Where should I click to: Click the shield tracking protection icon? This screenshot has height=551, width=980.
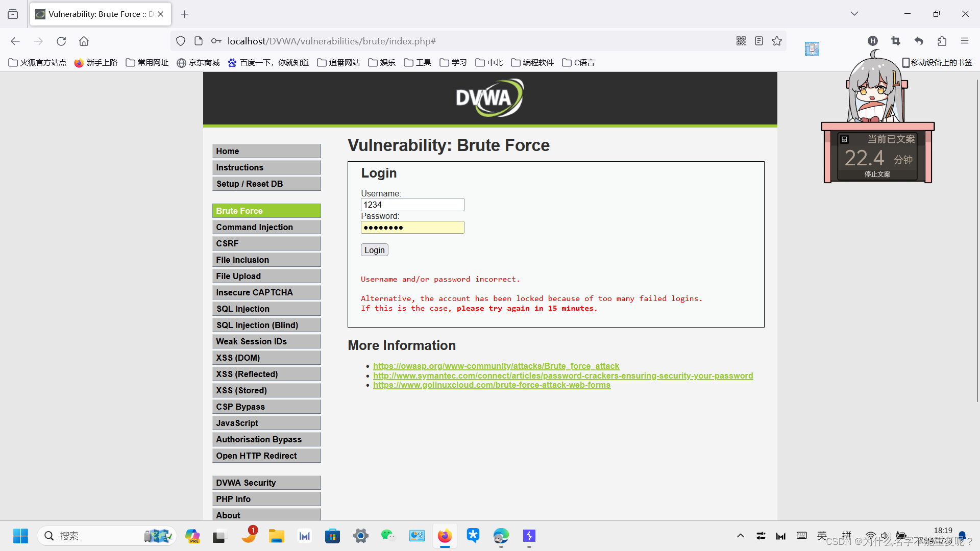click(x=181, y=41)
